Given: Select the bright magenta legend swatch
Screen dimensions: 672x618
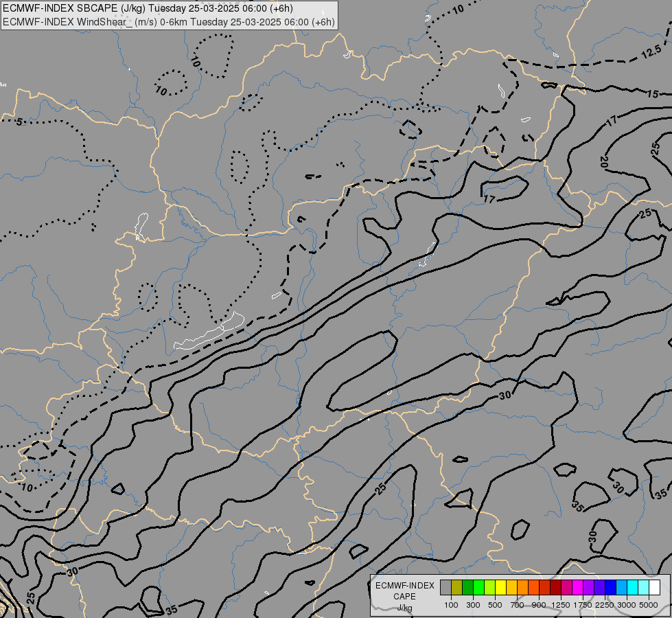Looking at the screenshot, I should 578,588.
